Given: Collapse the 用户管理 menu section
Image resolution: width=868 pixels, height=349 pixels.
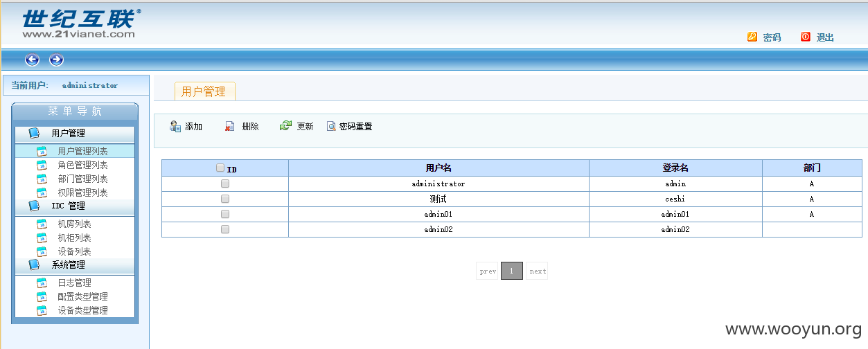Looking at the screenshot, I should point(75,133).
